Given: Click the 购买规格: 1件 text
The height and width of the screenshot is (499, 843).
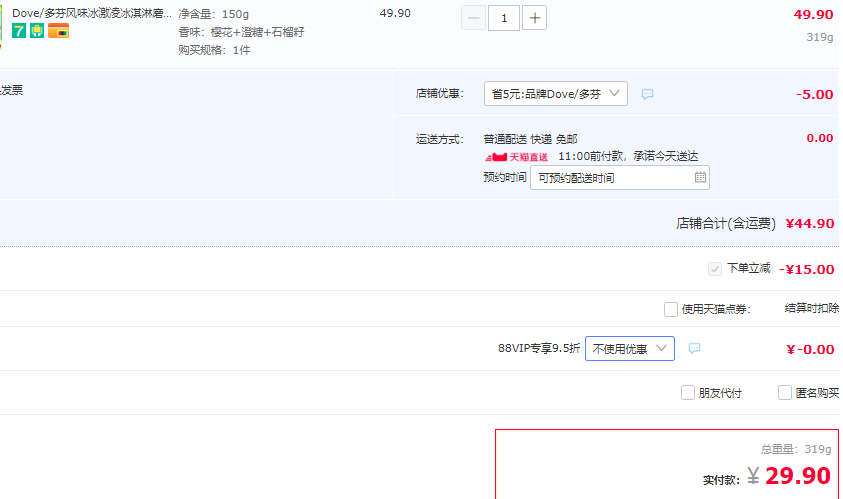Looking at the screenshot, I should tap(215, 50).
